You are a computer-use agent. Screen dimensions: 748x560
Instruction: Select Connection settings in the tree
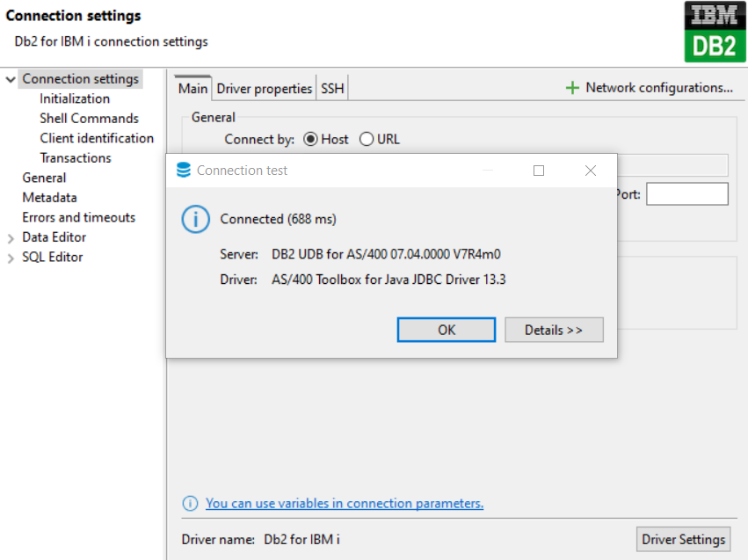point(80,79)
